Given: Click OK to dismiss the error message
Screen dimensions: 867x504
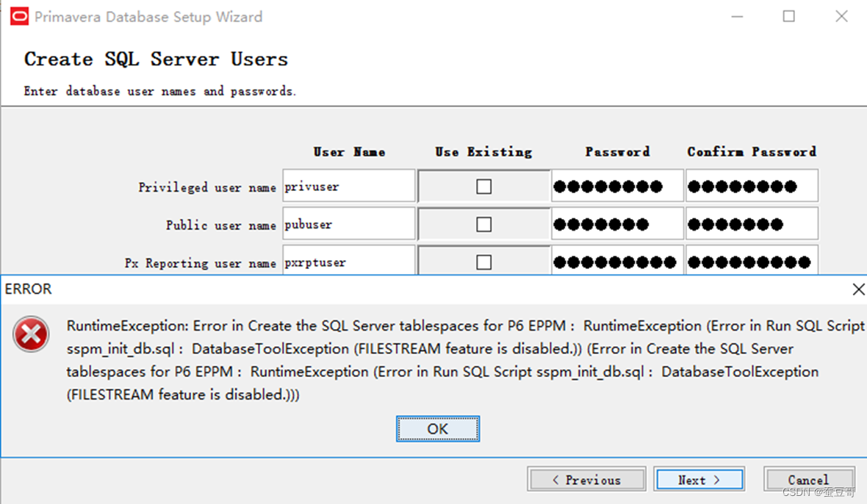Looking at the screenshot, I should tap(437, 428).
